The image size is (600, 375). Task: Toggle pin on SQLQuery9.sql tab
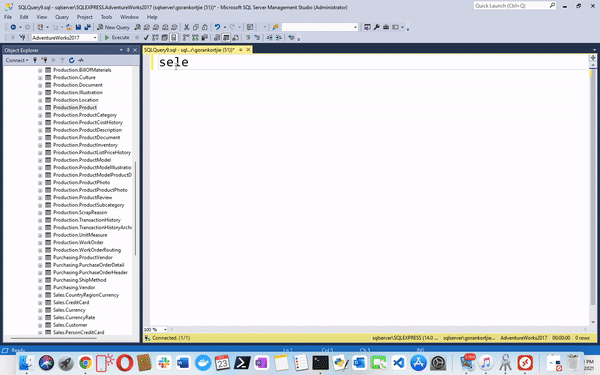(241, 50)
